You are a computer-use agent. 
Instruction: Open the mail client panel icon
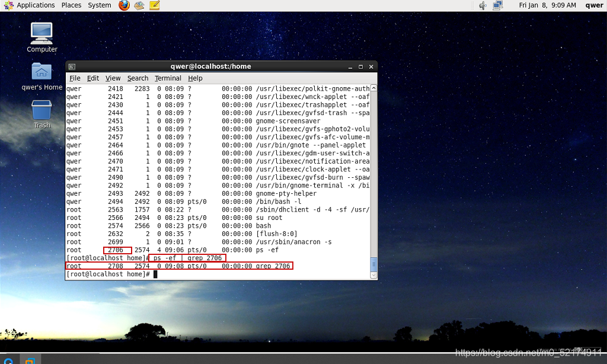point(139,5)
